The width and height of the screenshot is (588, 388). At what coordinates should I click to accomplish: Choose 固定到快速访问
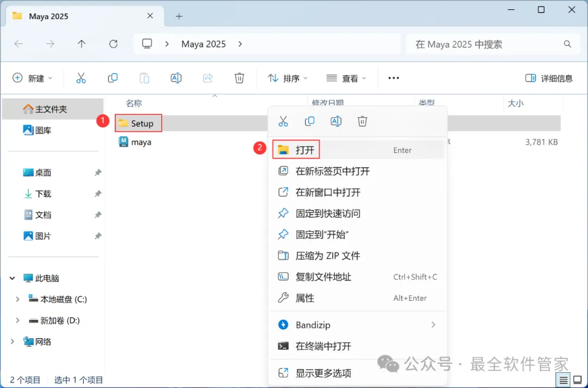tap(358, 213)
